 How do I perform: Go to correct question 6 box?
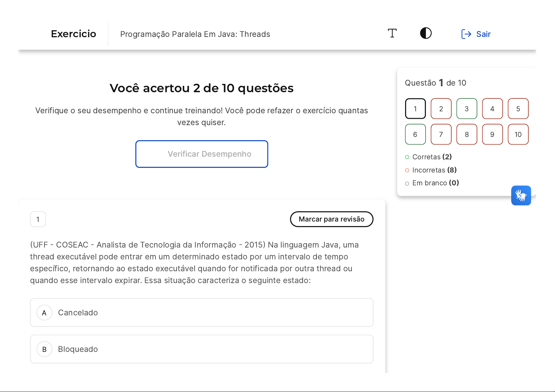click(415, 134)
